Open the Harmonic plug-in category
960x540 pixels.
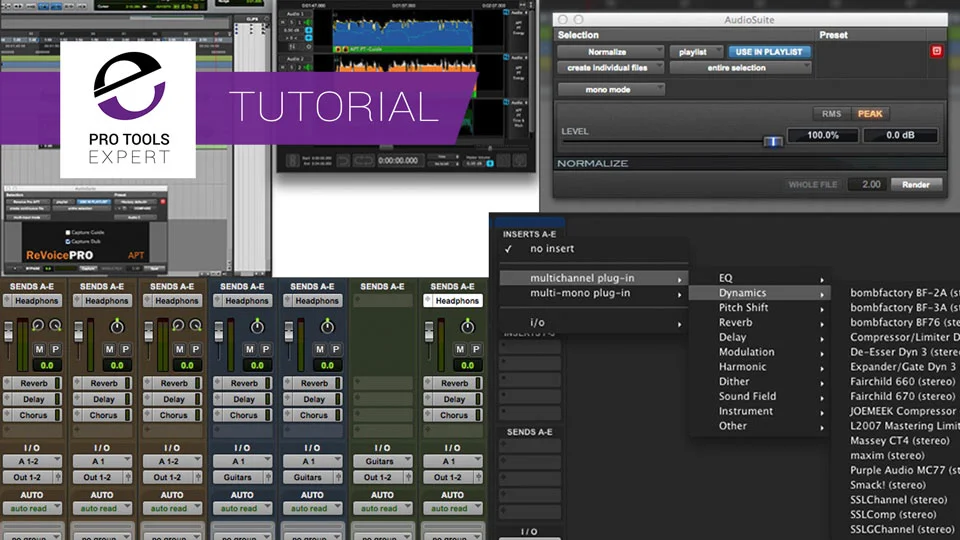coord(759,367)
